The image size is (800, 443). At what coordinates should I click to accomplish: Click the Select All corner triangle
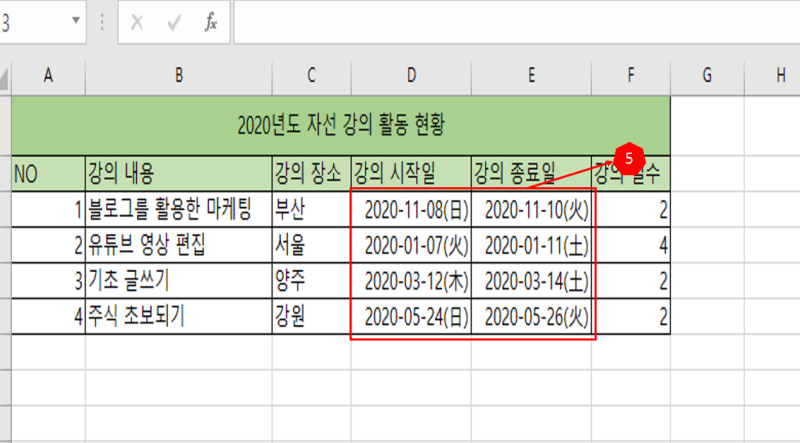(x=5, y=78)
